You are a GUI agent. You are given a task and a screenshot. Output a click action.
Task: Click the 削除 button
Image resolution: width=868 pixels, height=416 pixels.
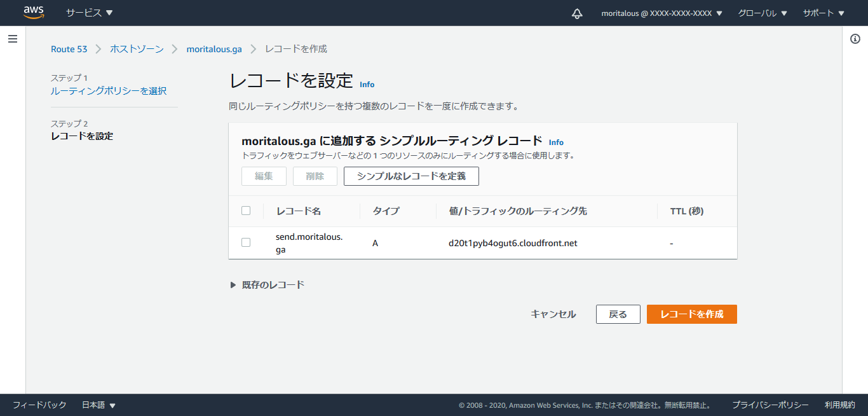(315, 176)
